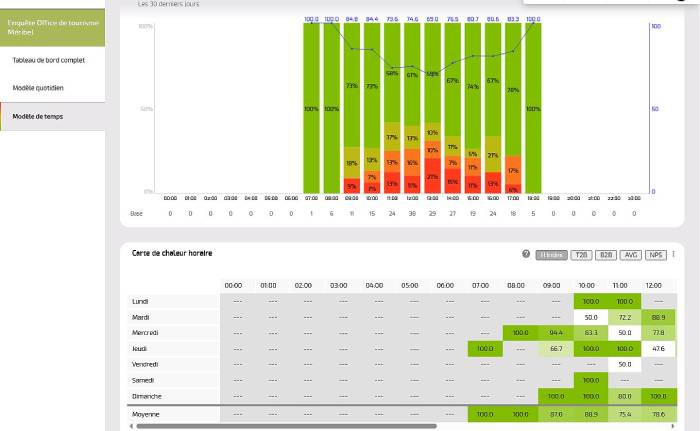Click the right scroll arrow under heatmap

[673, 426]
